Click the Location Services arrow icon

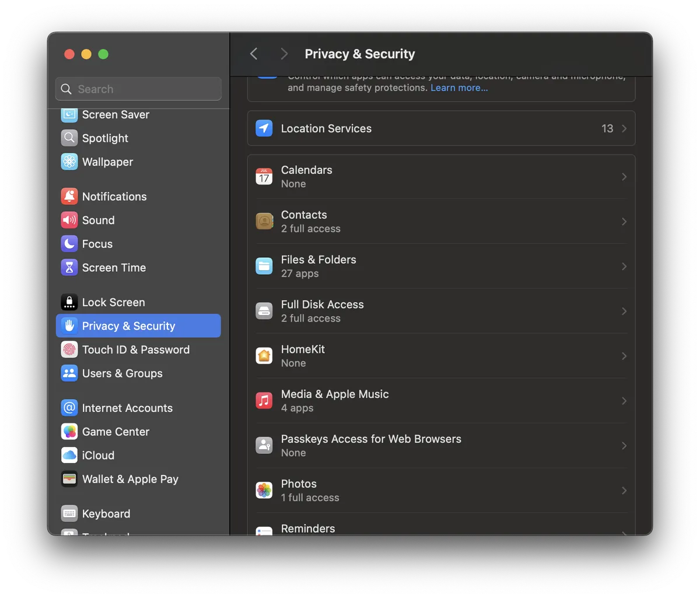point(264,128)
